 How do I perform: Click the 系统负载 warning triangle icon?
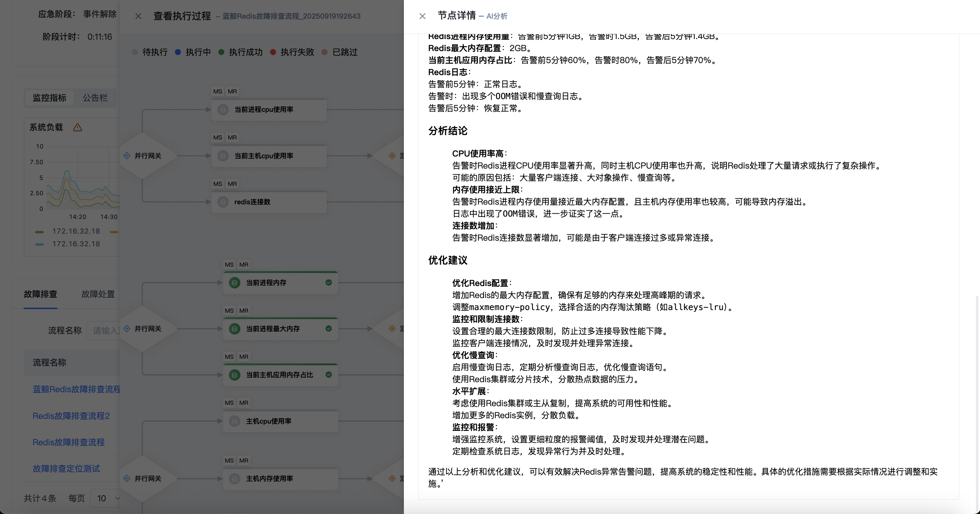click(x=78, y=127)
